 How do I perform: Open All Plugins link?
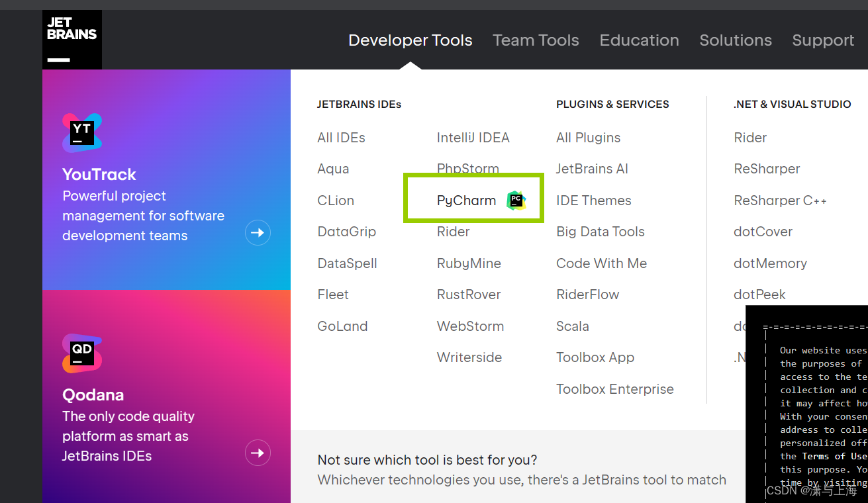tap(589, 138)
